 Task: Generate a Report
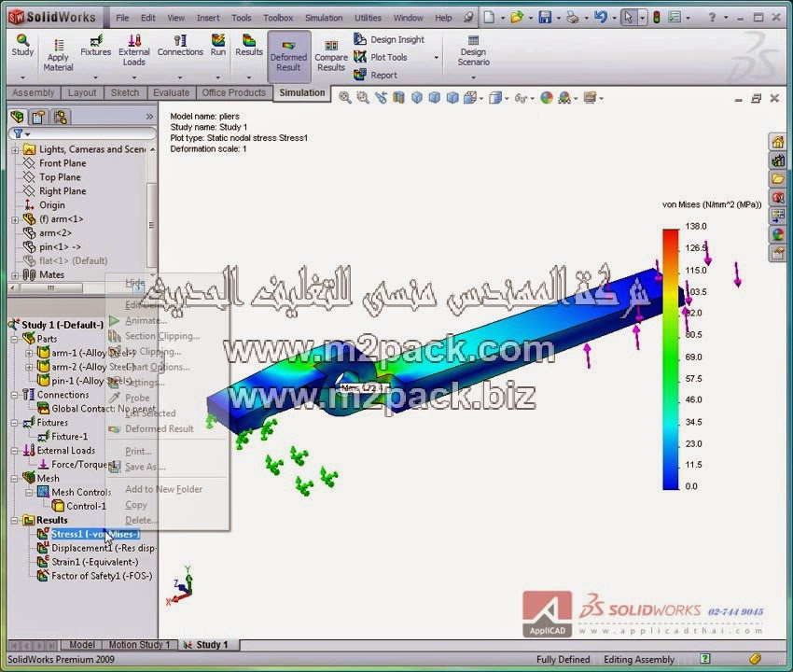click(376, 75)
